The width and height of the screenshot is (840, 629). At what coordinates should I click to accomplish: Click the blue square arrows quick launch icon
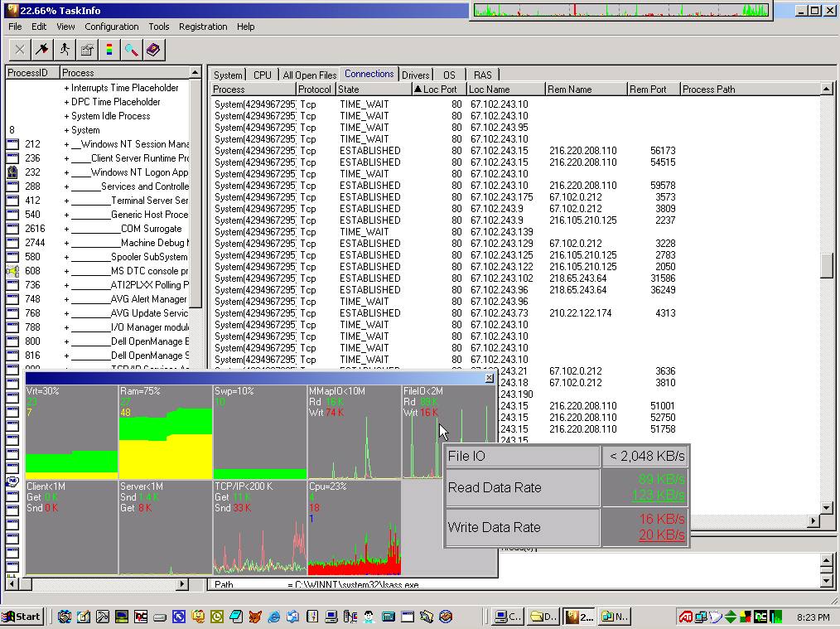point(179,617)
